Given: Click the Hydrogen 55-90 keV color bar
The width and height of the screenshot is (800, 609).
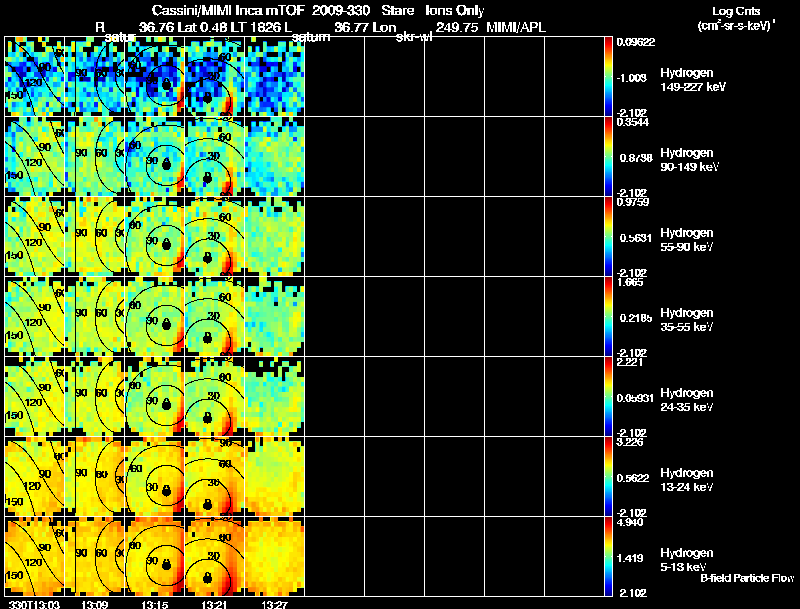Looking at the screenshot, I should click(608, 237).
